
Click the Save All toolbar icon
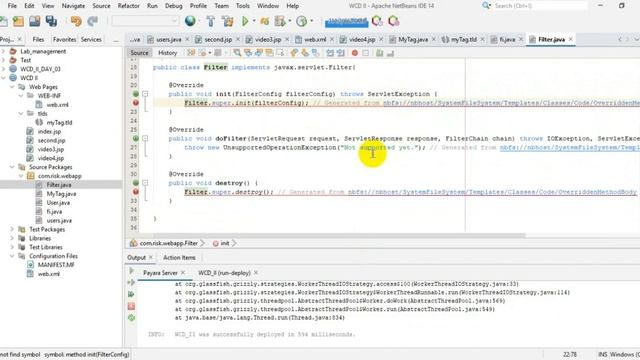[x=51, y=21]
